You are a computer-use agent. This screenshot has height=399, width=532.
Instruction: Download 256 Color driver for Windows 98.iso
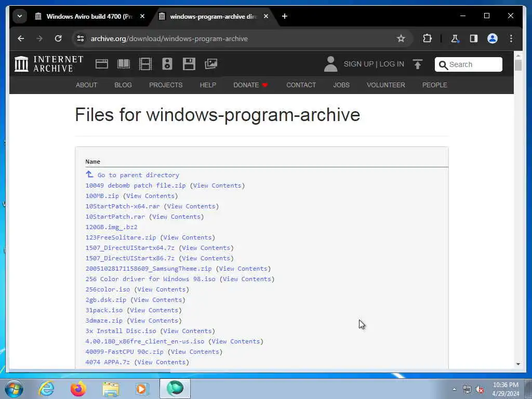coord(150,279)
